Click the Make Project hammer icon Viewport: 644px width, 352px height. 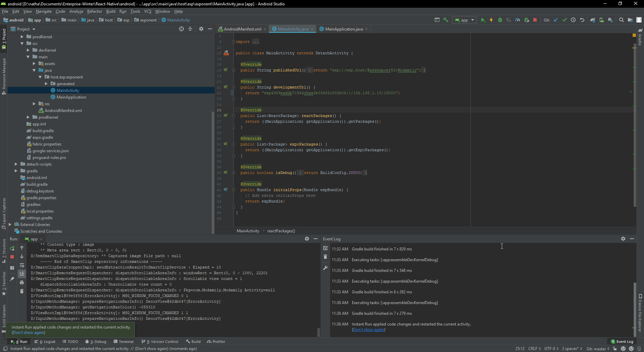446,20
